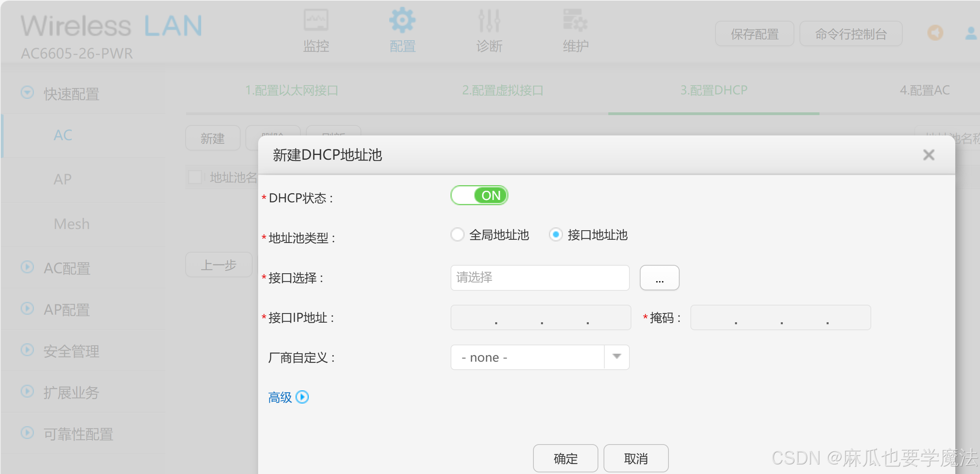This screenshot has height=474, width=980.
Task: Close the 新建DHCP地址池 dialog
Action: click(929, 155)
